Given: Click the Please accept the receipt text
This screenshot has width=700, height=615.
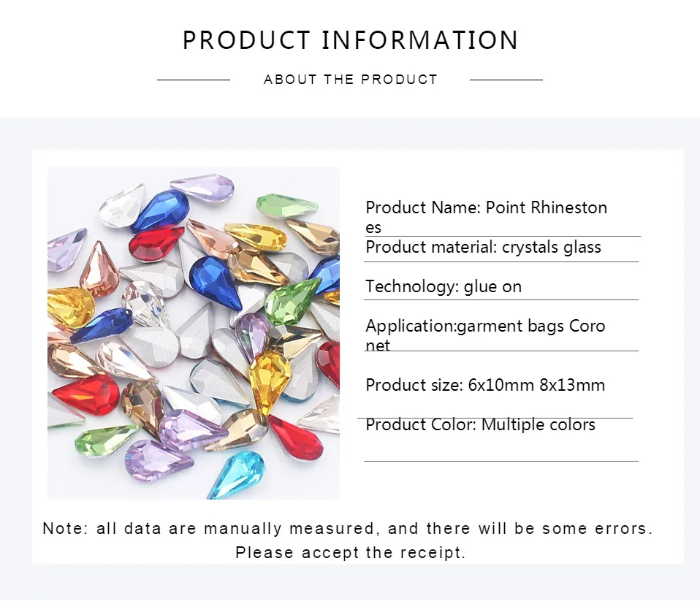Looking at the screenshot, I should (351, 552).
